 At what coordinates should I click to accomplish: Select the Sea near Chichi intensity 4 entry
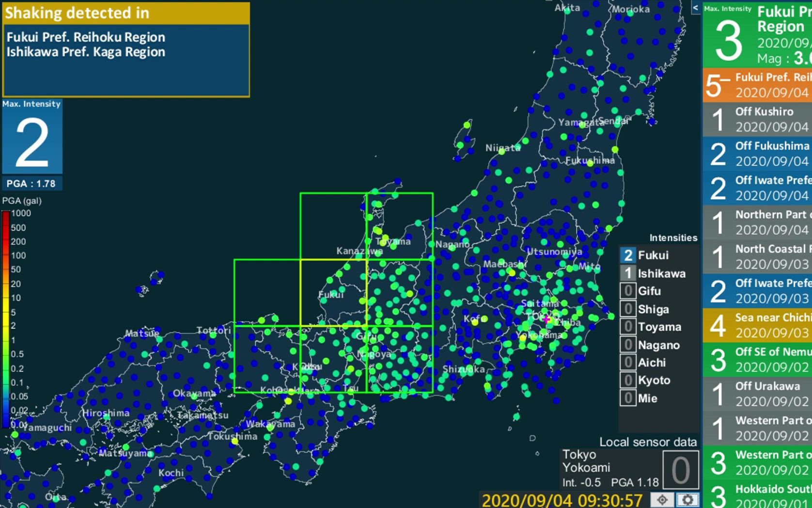coord(757,326)
